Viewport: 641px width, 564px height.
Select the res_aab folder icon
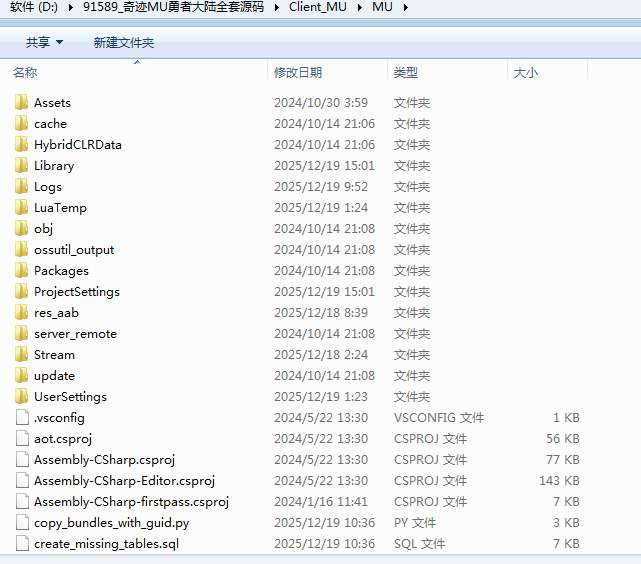tap(21, 313)
